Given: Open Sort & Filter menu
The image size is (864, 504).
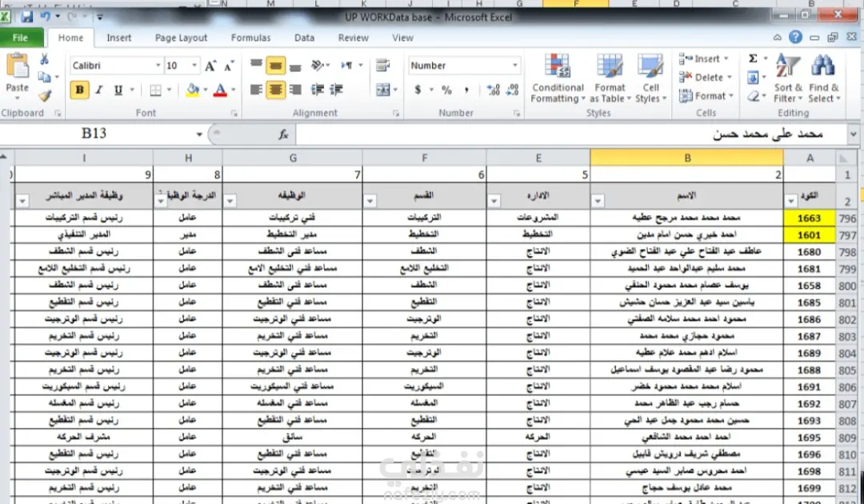Looking at the screenshot, I should point(788,78).
